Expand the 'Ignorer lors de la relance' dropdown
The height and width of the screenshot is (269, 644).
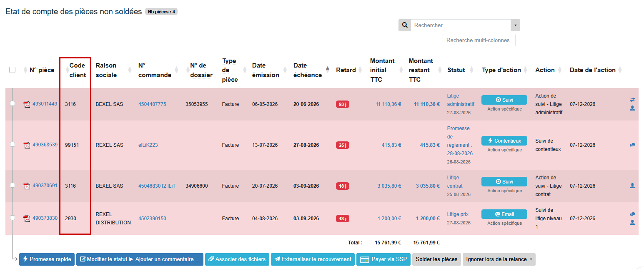(499, 259)
